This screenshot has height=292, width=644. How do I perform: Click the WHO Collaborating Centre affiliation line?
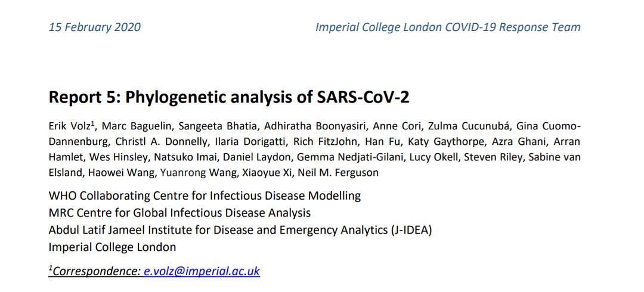[205, 195]
